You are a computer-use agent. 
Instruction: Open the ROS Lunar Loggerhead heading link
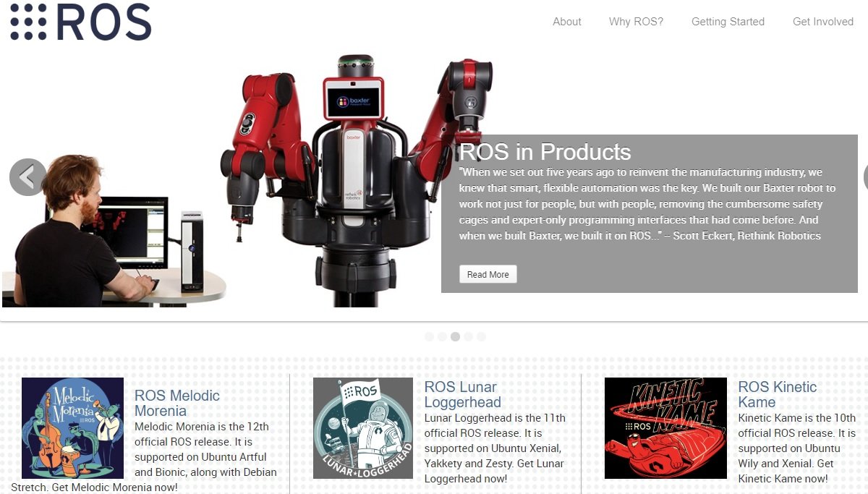coord(463,394)
